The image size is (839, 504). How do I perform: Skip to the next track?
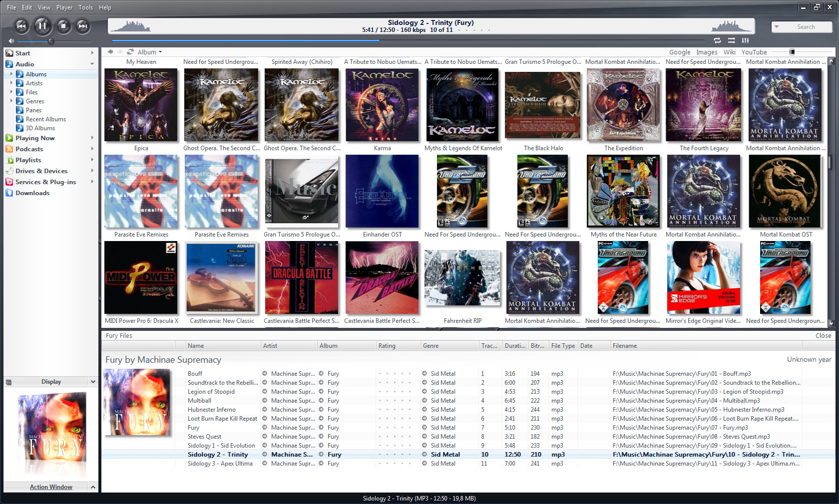coord(83,26)
